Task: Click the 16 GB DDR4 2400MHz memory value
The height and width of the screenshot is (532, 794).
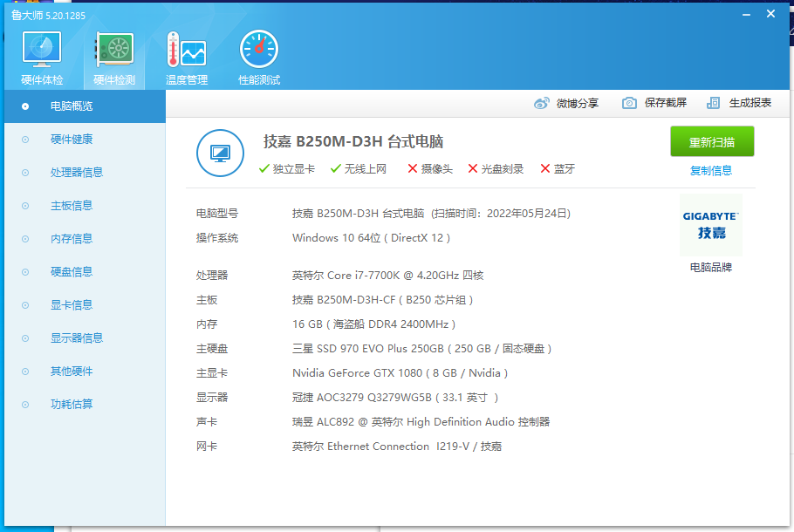Action: tap(373, 324)
